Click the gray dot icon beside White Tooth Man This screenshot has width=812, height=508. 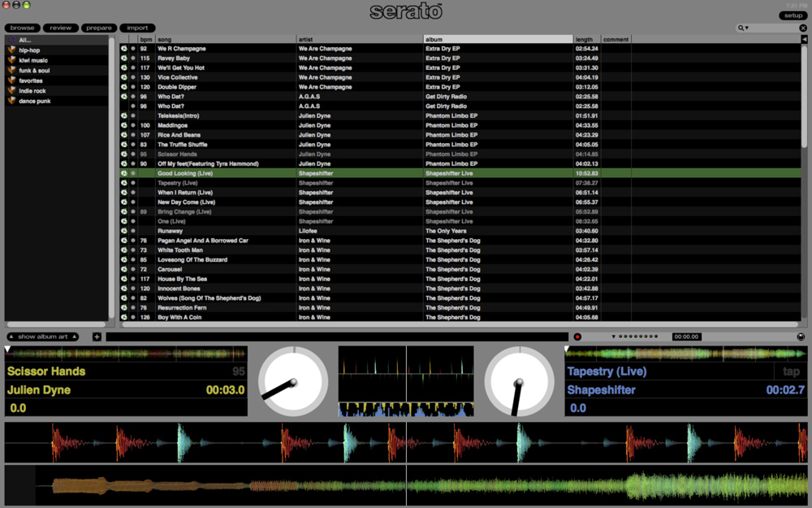[x=133, y=250]
